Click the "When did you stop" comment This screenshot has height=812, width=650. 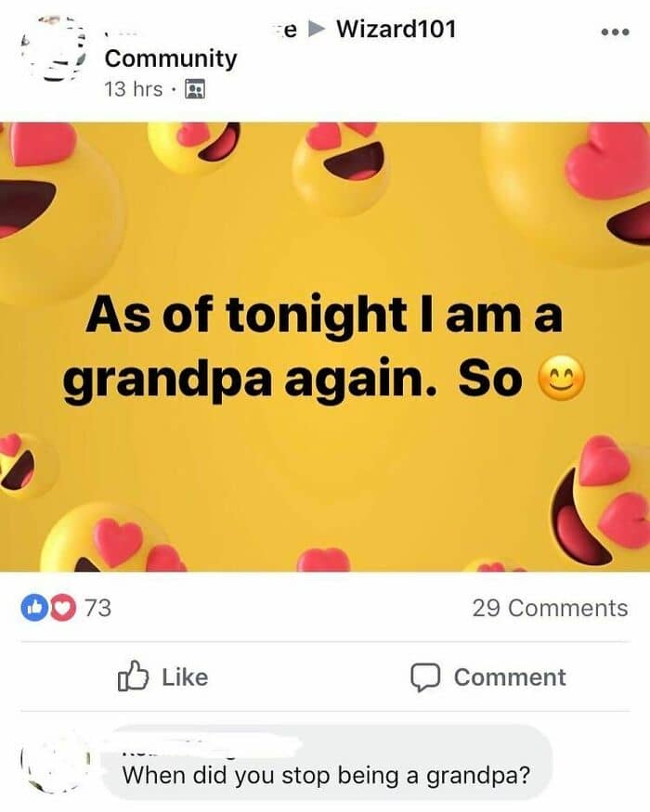tap(327, 776)
